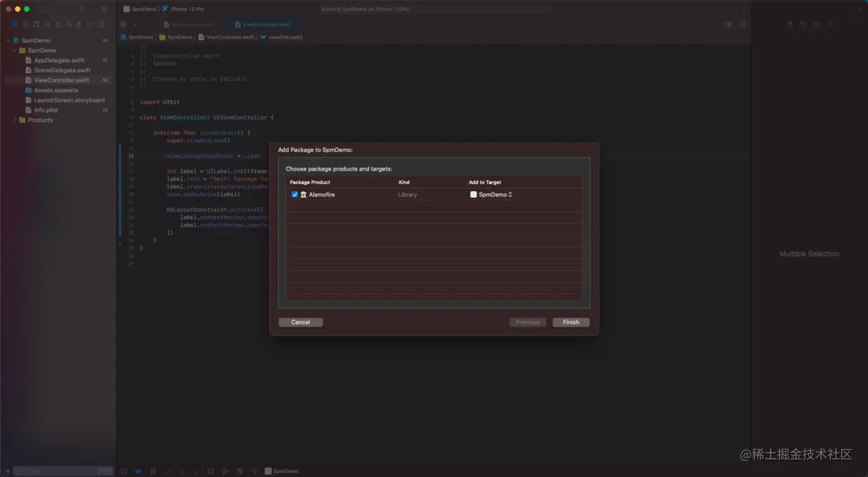Select SpmDemo process in debug bar
The width and height of the screenshot is (868, 477).
[281, 471]
